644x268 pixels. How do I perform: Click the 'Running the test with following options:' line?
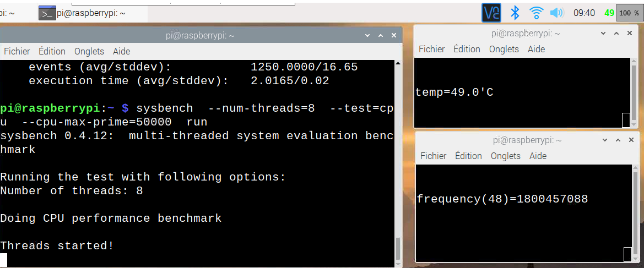(x=143, y=177)
